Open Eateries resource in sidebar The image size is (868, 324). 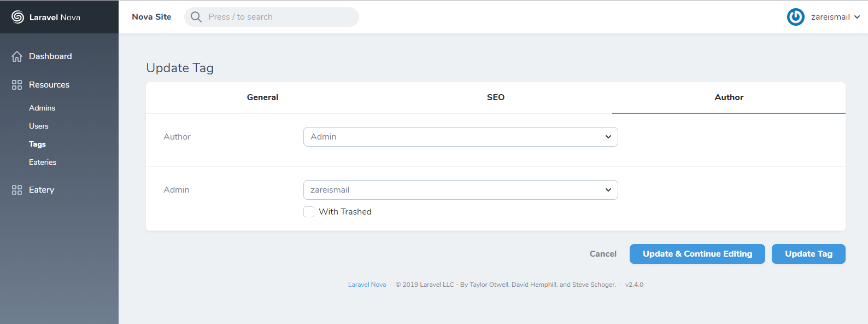tap(43, 162)
